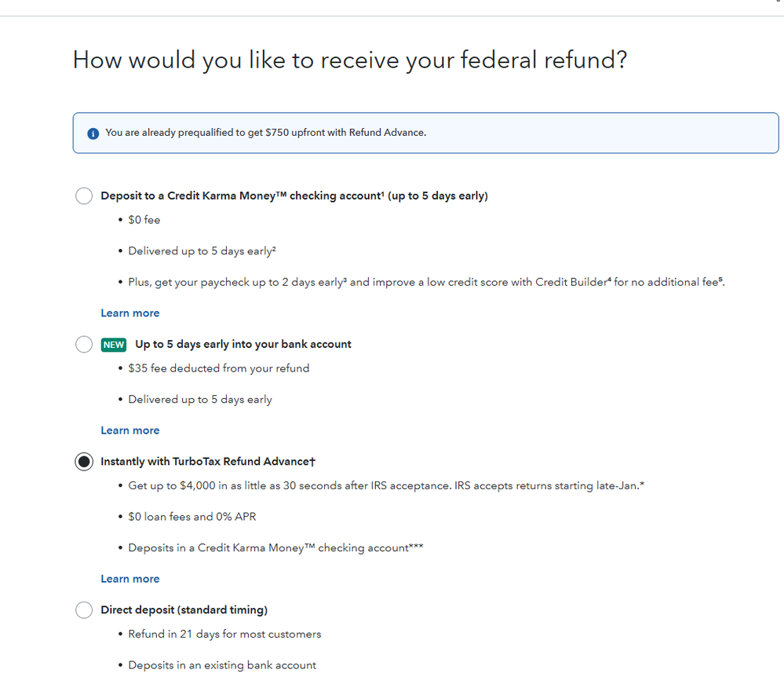Choose "Up to 5 days early into your bank account"
The image size is (784, 695).
(x=84, y=344)
